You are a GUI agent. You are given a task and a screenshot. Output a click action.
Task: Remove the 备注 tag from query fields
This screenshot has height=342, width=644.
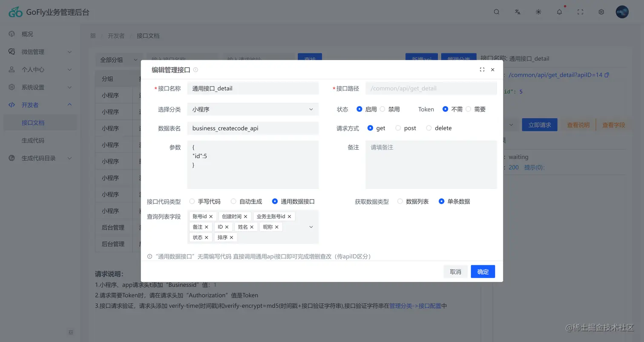click(207, 227)
